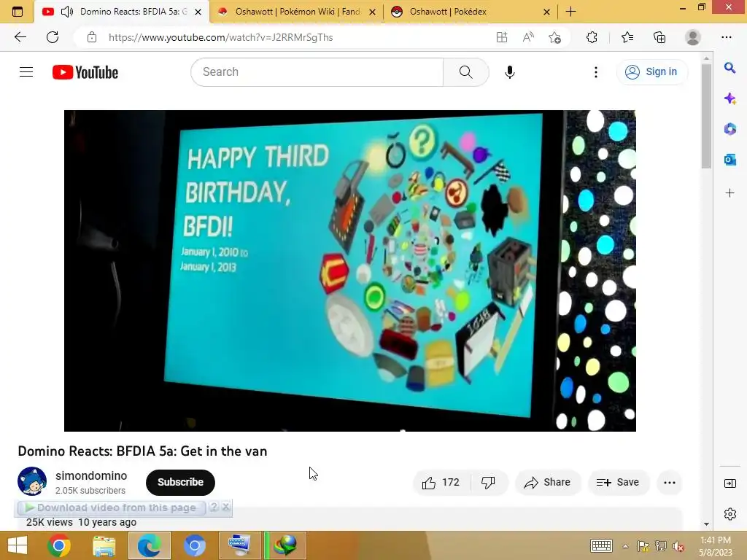Open the Favorites list
Screen dimensions: 747x560
[627, 37]
